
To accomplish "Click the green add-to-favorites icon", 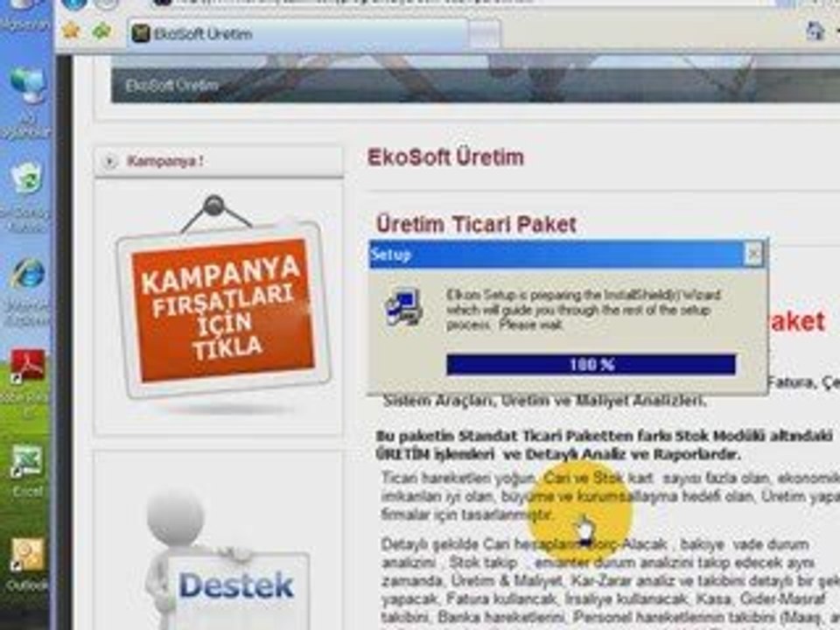I will [101, 31].
